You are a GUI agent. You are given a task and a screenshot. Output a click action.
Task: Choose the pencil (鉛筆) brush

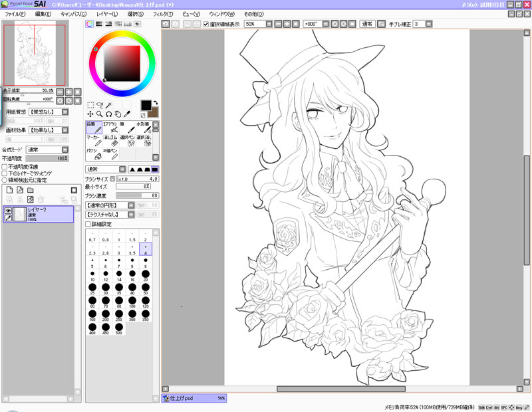[x=94, y=128]
